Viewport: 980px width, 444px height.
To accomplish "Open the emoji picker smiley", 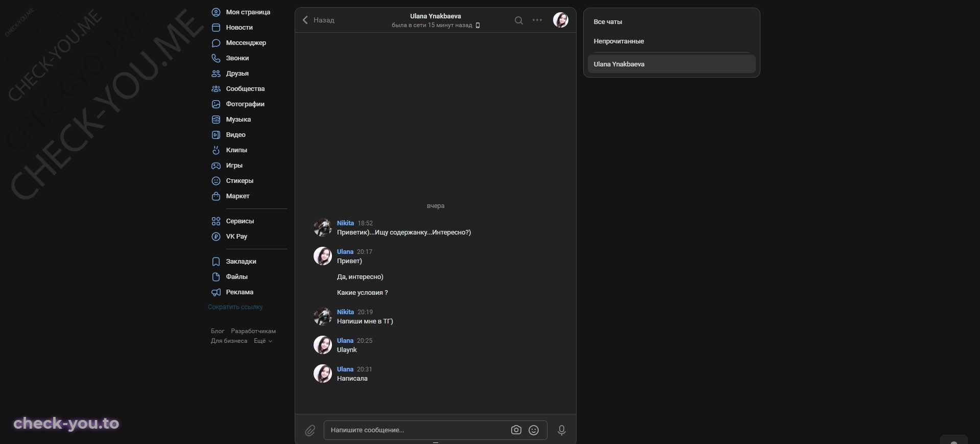I will [534, 430].
